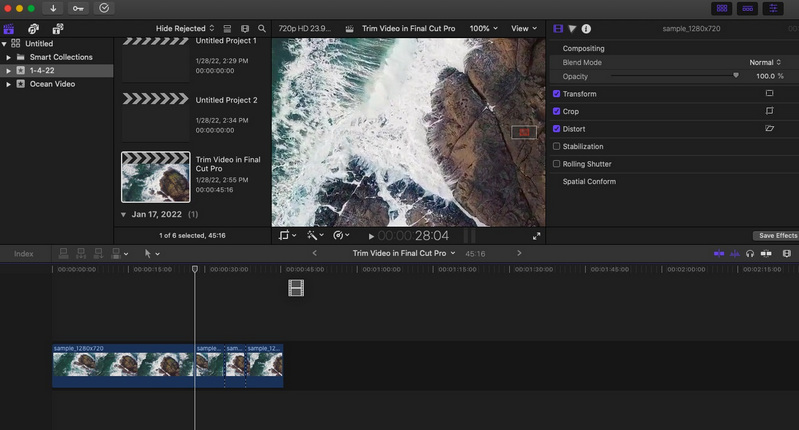Adjust the Opacity slider
799x430 pixels.
tap(735, 75)
